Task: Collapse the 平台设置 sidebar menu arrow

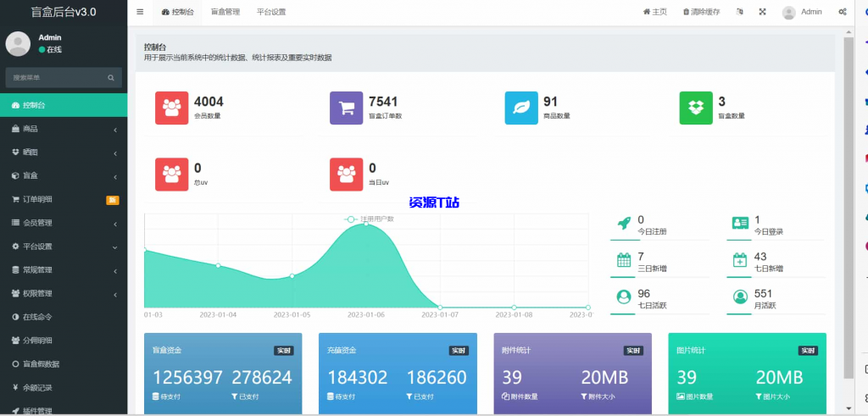Action: coord(115,247)
